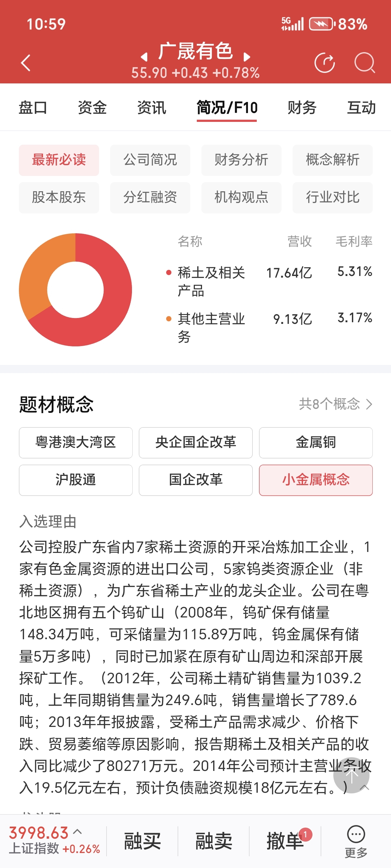Expand the 共8个概念 list

(335, 404)
